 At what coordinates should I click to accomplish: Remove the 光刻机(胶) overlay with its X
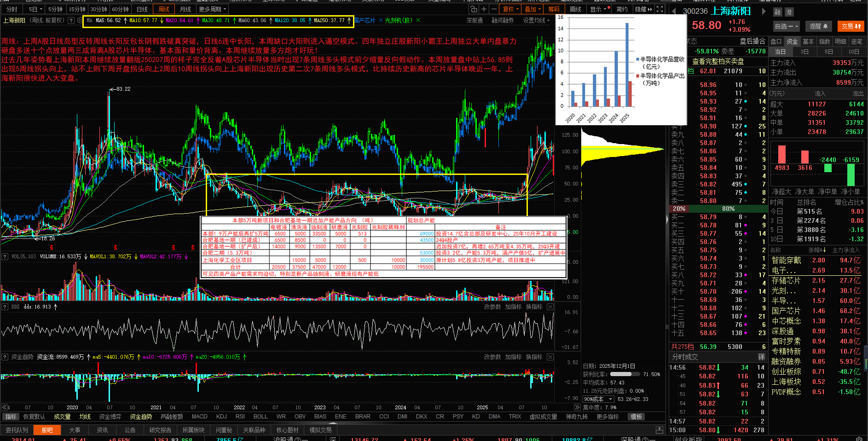click(418, 20)
